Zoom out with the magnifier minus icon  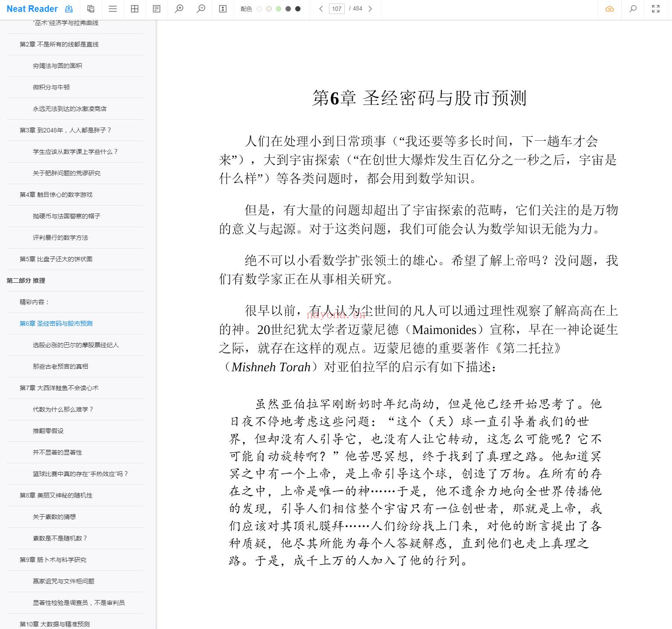coord(201,9)
